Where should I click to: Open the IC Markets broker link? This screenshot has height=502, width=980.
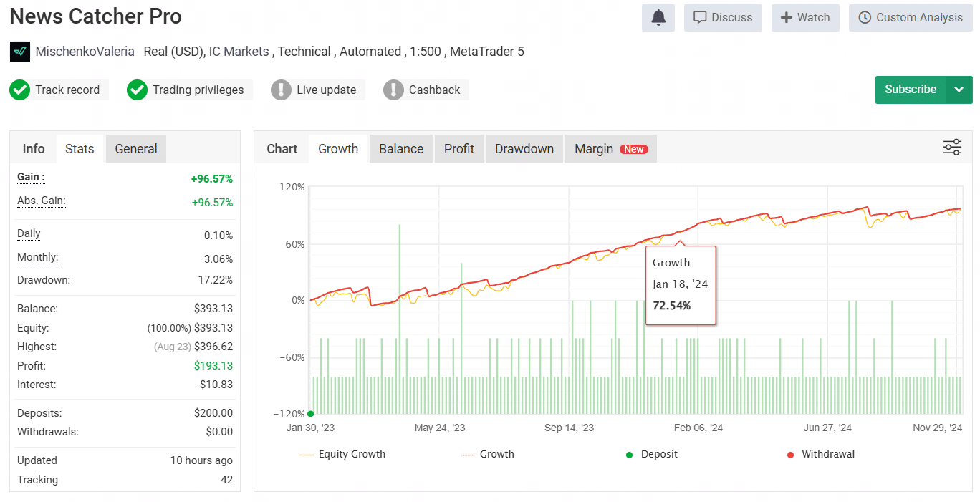239,52
